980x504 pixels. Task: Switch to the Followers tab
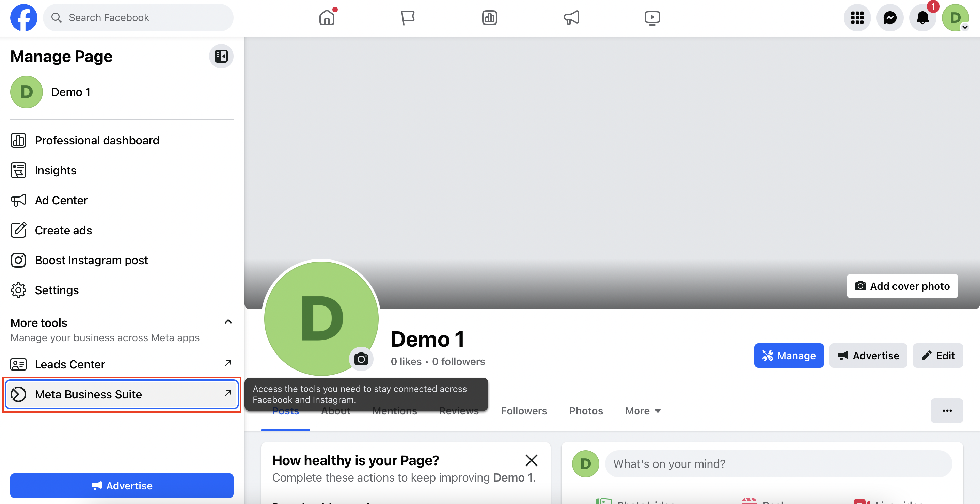[x=524, y=411]
